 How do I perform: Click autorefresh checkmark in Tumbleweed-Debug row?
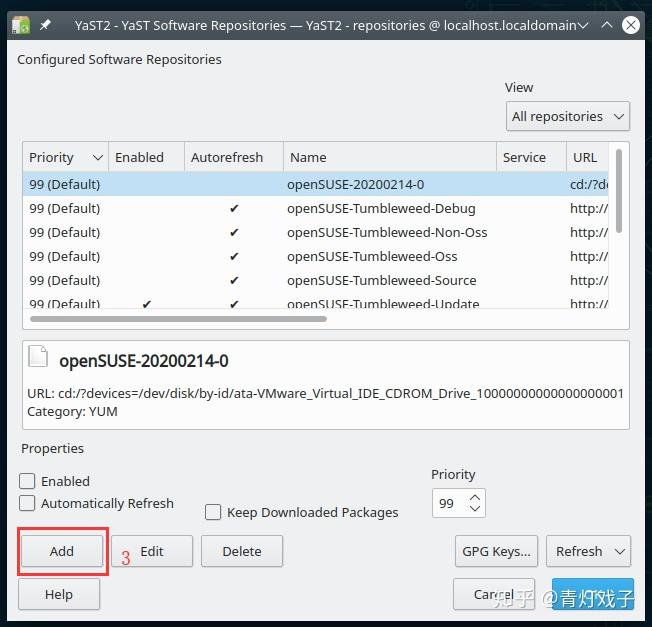tap(234, 208)
